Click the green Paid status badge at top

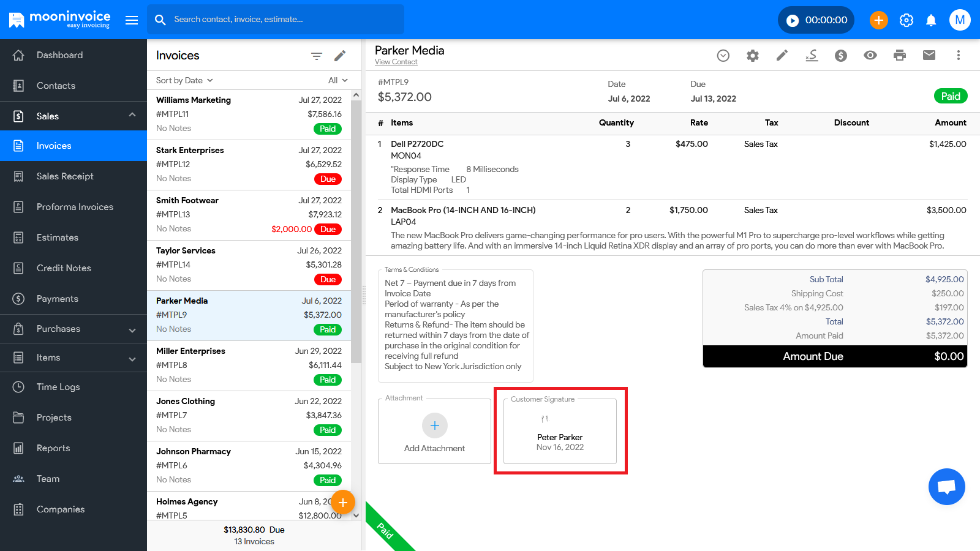click(x=951, y=96)
